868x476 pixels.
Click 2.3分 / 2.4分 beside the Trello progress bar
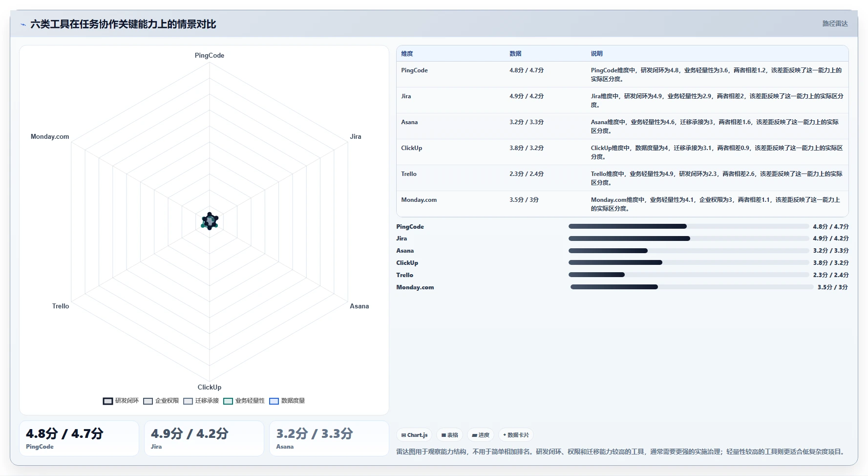[x=831, y=275]
